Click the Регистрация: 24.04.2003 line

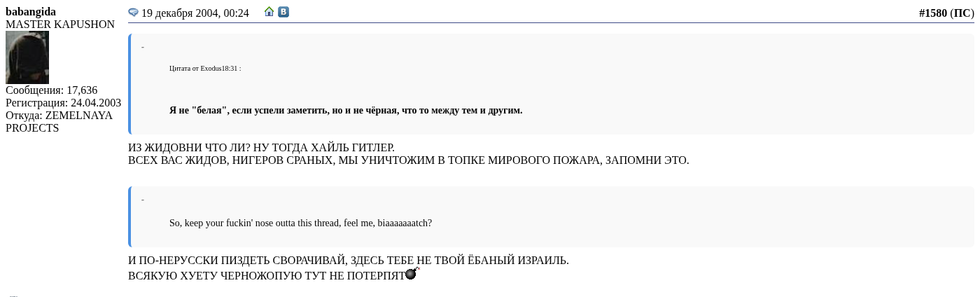click(63, 103)
